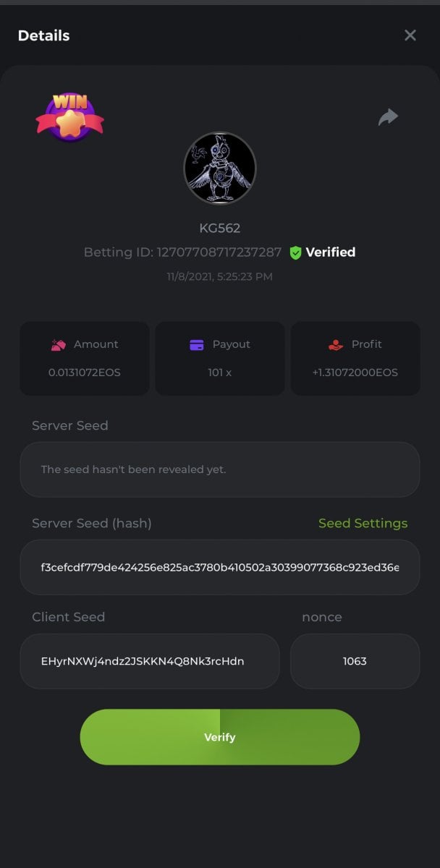Click the Payout 101 x card
This screenshot has height=868, width=440.
220,359
